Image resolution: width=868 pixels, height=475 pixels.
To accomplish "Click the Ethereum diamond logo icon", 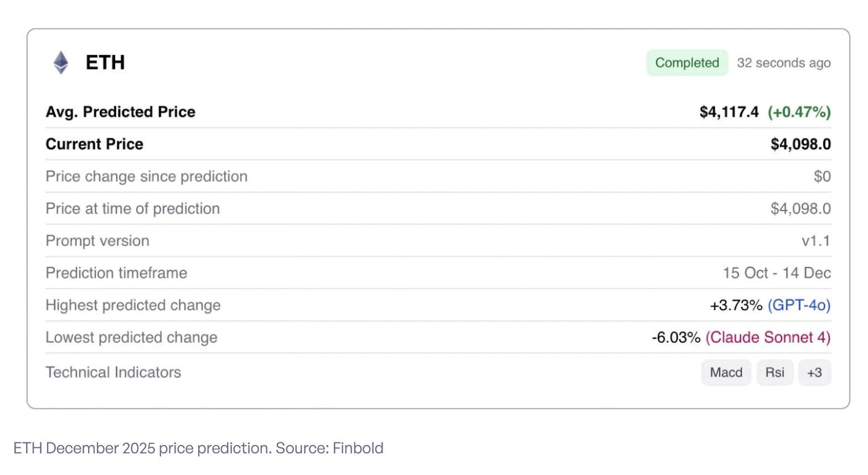I will (61, 63).
